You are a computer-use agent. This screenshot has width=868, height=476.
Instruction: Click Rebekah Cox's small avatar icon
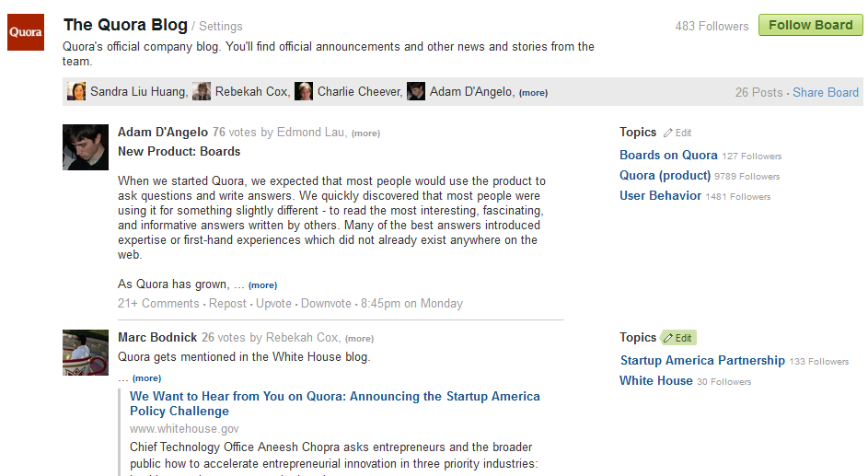click(x=202, y=91)
